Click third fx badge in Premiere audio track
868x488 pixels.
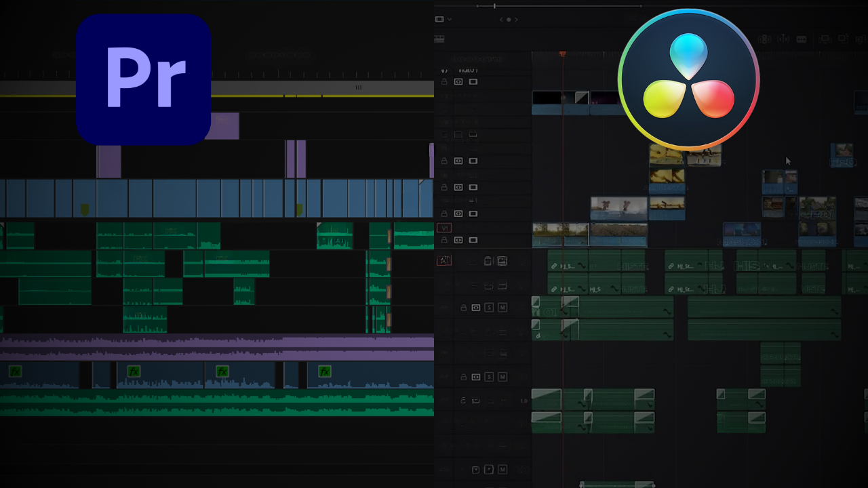(222, 371)
